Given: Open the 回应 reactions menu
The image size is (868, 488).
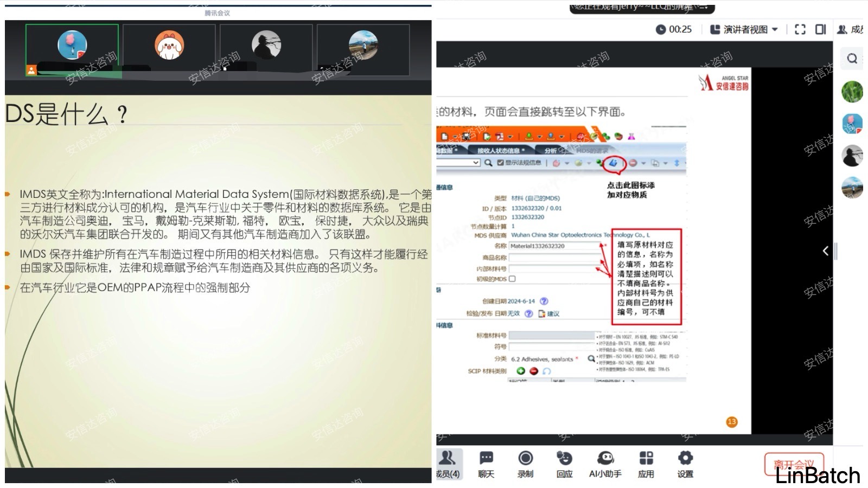Looking at the screenshot, I should point(564,464).
